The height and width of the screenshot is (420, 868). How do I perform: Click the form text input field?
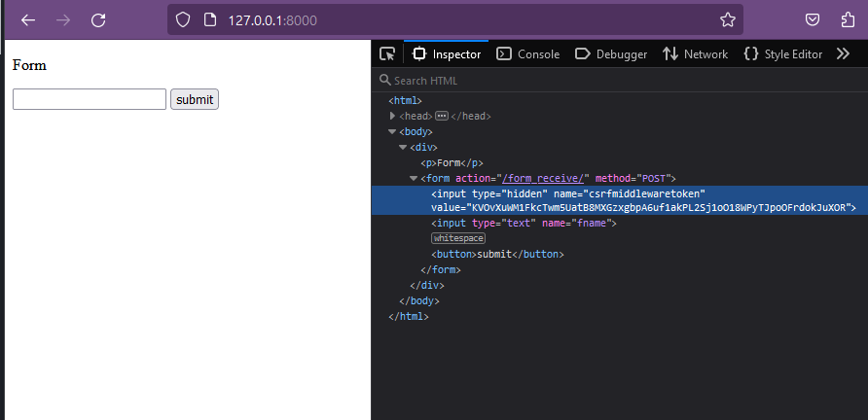pos(90,99)
